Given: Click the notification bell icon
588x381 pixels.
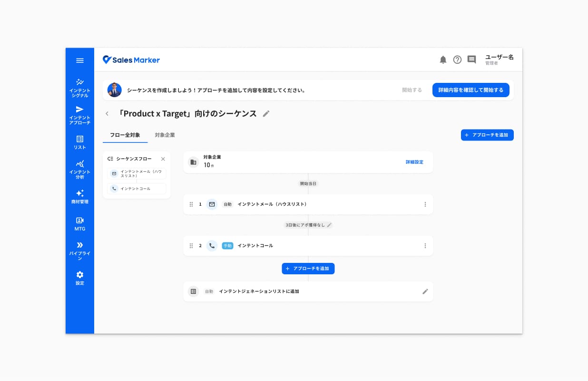Looking at the screenshot, I should pos(443,60).
